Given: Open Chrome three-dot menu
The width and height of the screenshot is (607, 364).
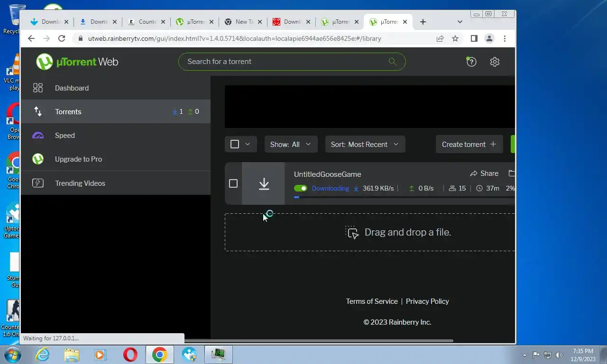Looking at the screenshot, I should tap(505, 38).
